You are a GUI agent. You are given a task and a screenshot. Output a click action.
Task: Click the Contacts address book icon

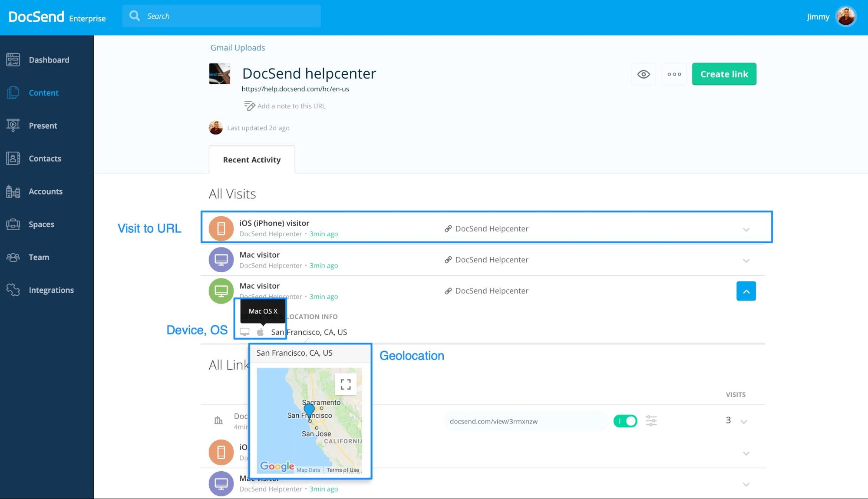tap(13, 159)
